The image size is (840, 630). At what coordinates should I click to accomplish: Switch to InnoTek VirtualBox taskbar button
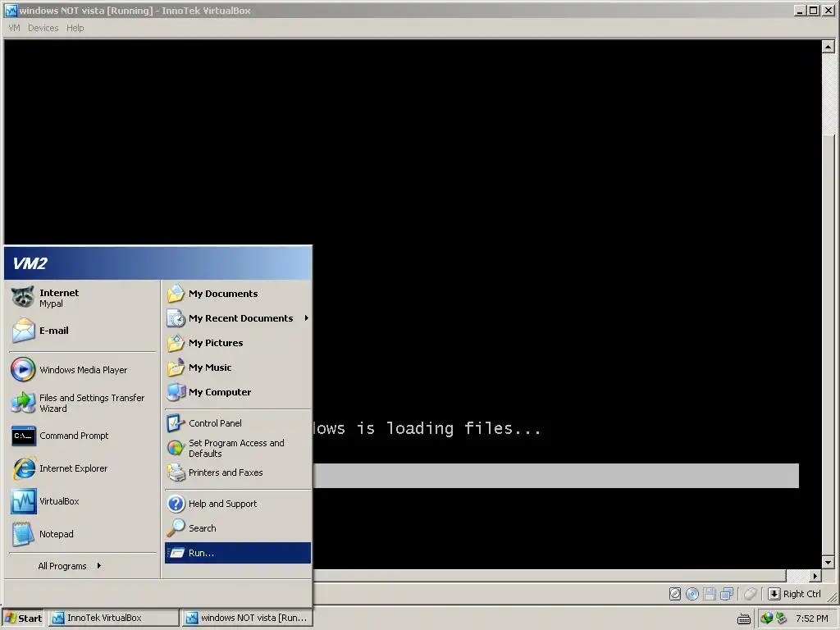pyautogui.click(x=114, y=619)
